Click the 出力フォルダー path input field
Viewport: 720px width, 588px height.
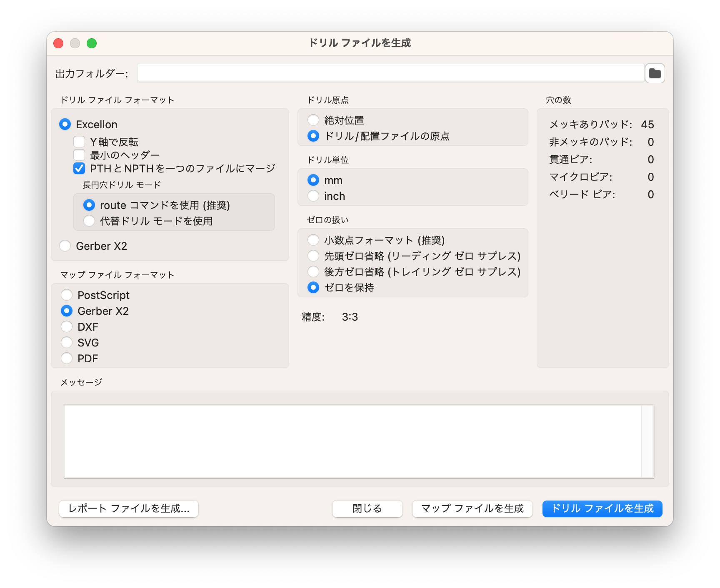[391, 73]
